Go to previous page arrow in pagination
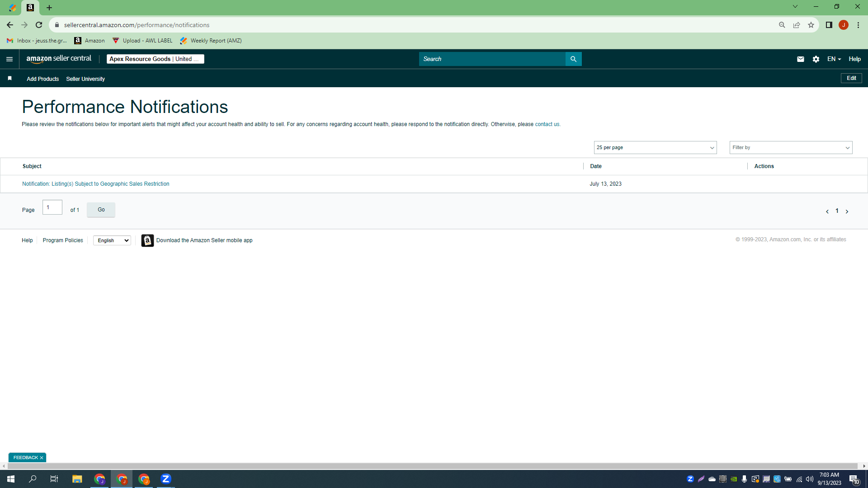This screenshot has height=488, width=868. tap(827, 211)
